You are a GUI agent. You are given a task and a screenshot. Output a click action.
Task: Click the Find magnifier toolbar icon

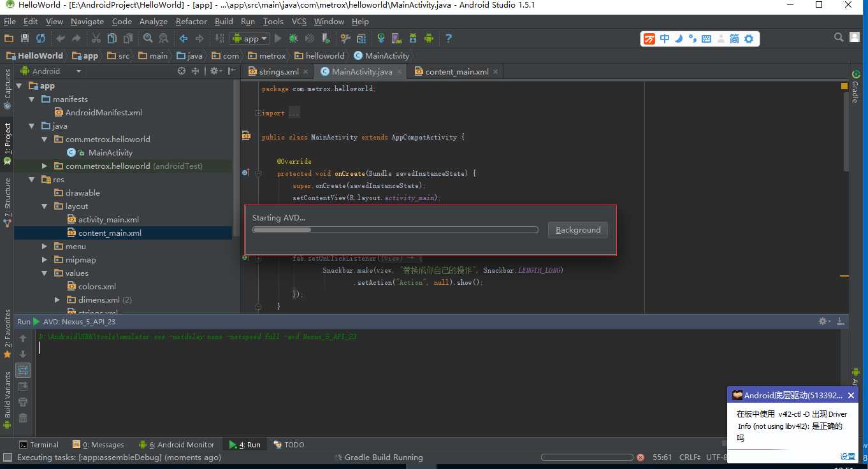(x=148, y=38)
